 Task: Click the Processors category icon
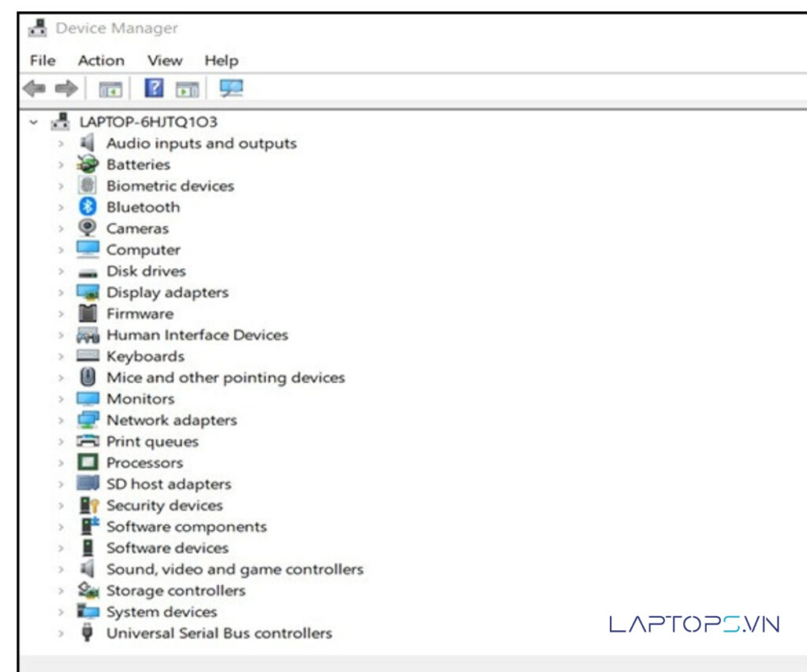point(87,462)
